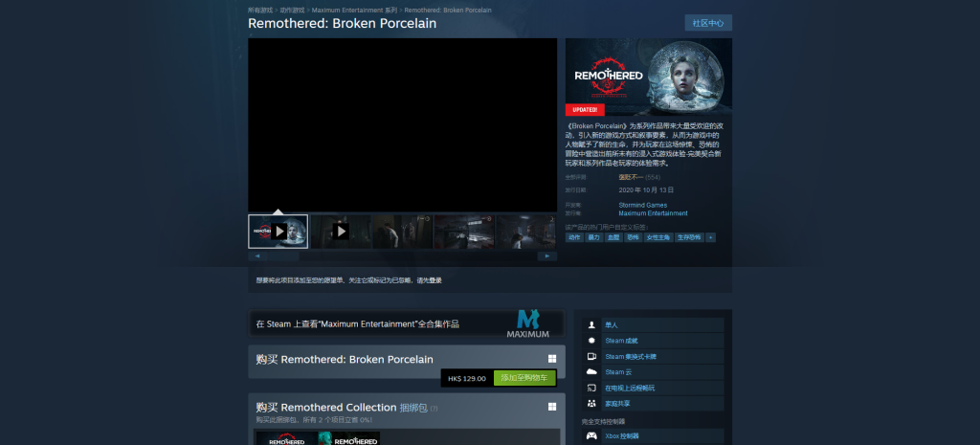
Task: Click the Steam trading cards icon
Action: (x=591, y=356)
